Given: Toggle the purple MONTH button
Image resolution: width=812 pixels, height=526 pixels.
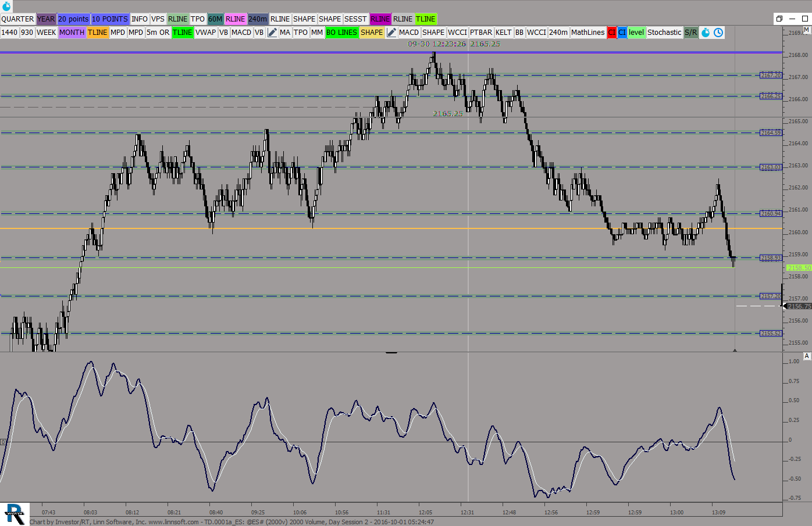Looking at the screenshot, I should click(x=72, y=33).
